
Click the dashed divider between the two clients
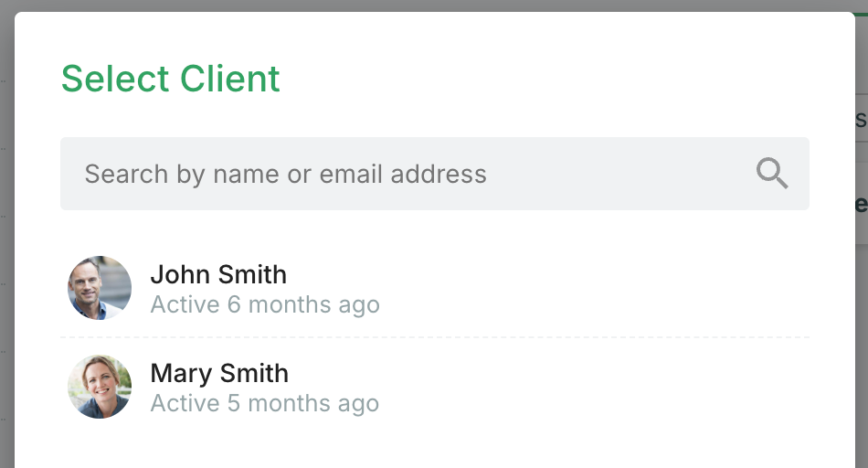pos(435,337)
